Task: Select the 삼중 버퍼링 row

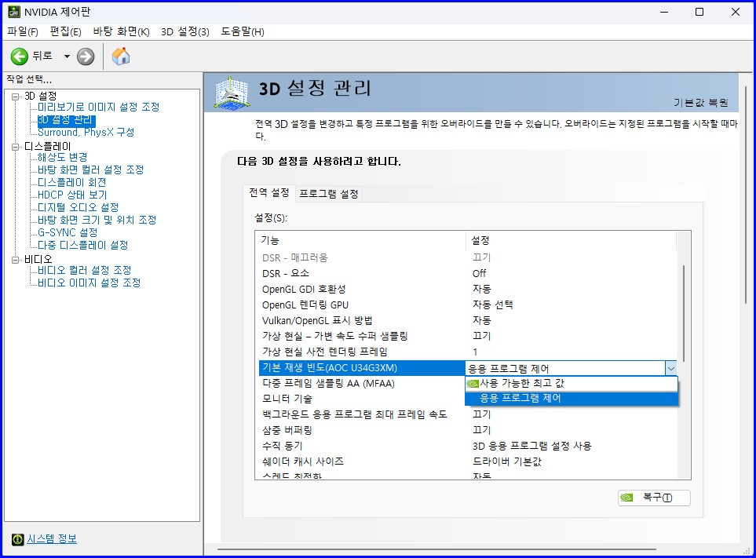Action: coord(468,430)
